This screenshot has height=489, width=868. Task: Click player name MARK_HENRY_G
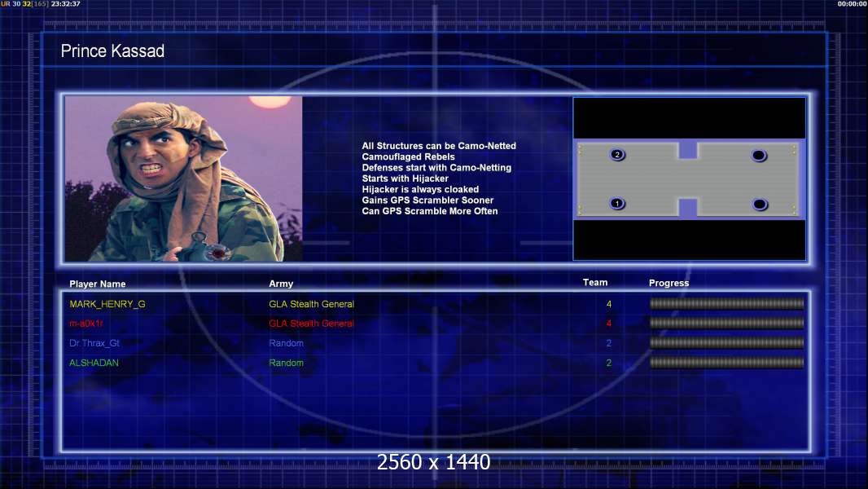coord(107,304)
